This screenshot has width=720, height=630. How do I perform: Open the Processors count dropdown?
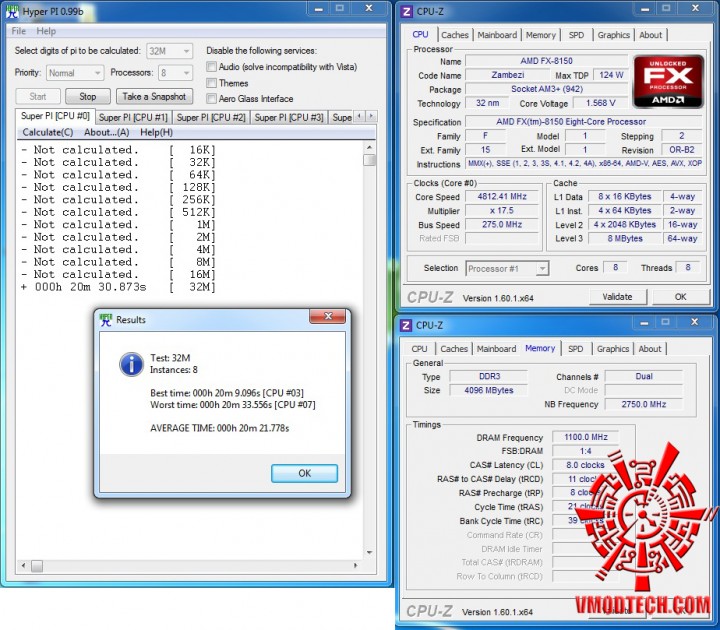coord(175,73)
